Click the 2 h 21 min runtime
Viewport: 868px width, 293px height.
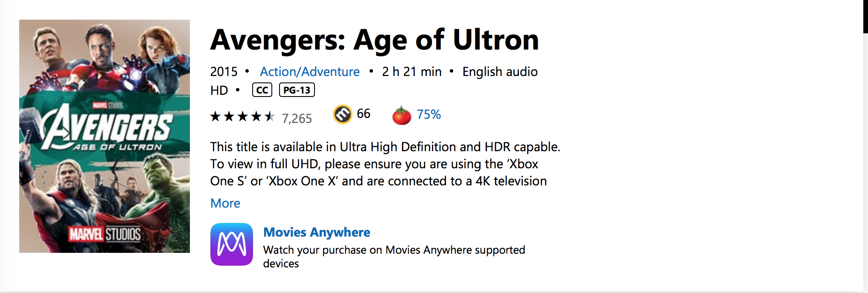[412, 71]
